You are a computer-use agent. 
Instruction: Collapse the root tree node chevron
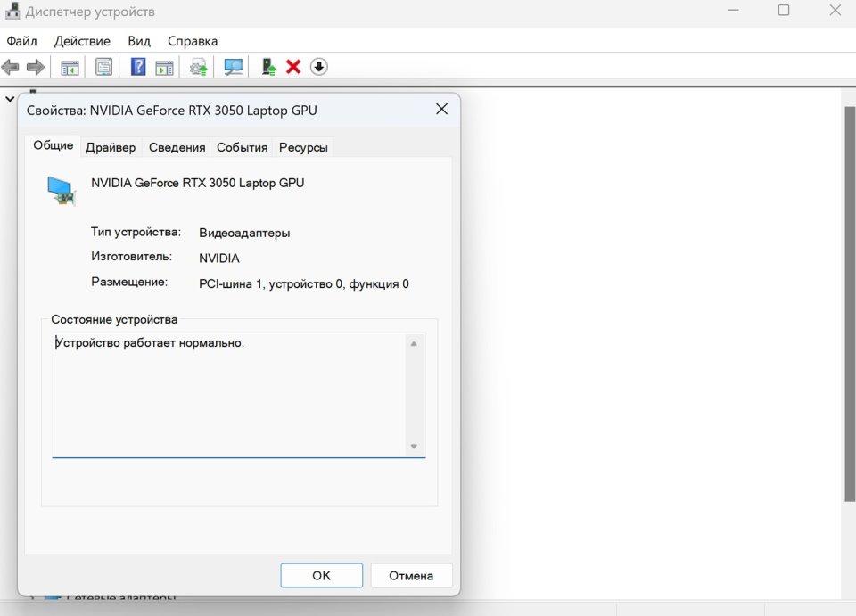point(9,98)
